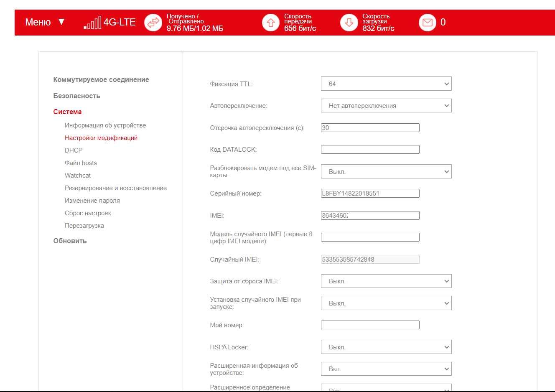The width and height of the screenshot is (555, 392).
Task: Click the Автопереключение label
Action: click(x=238, y=106)
